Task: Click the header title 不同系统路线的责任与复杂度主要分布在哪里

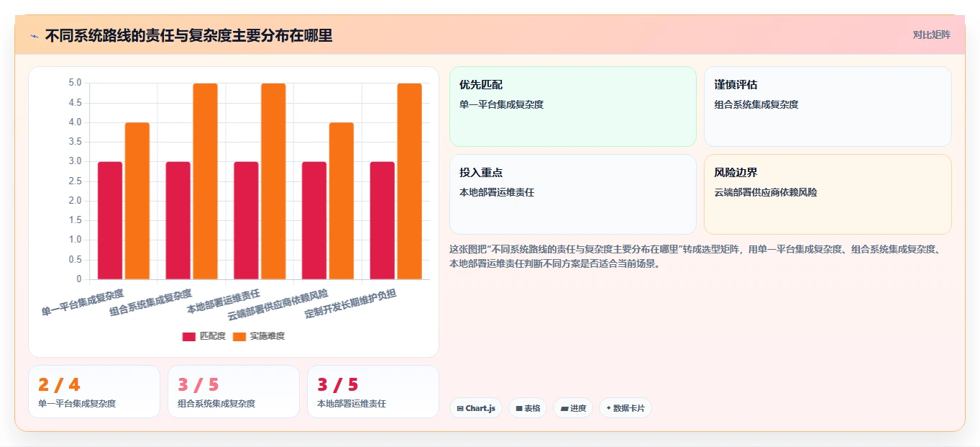Action: tap(188, 35)
